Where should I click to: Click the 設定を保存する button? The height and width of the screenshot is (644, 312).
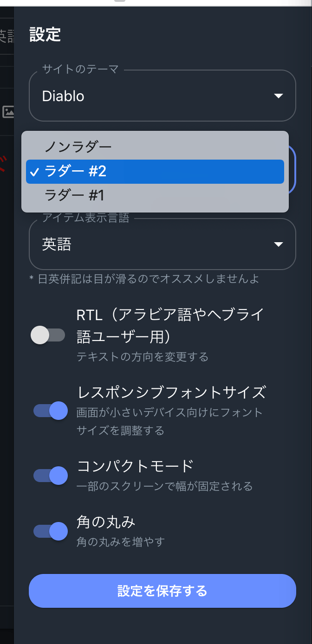162,591
